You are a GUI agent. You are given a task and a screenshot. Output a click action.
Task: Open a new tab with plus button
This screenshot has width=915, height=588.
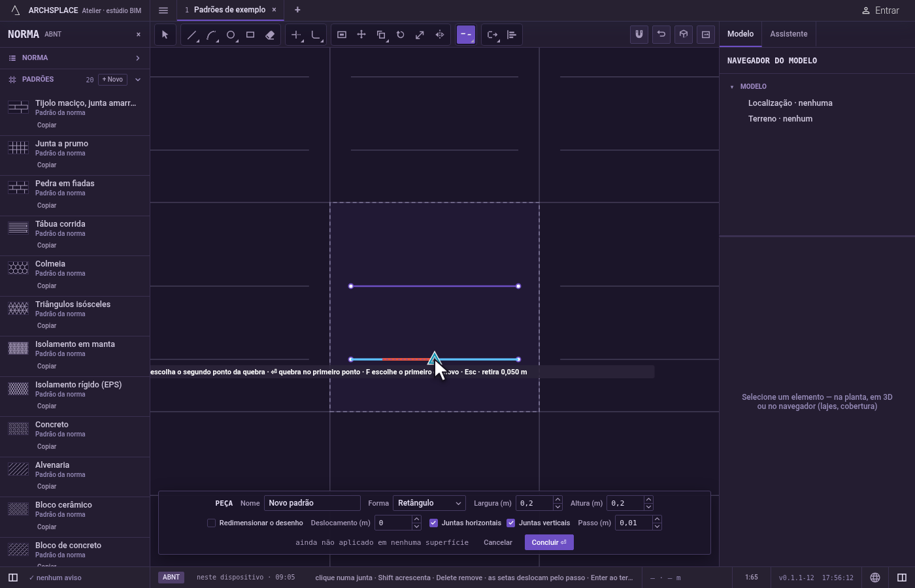(x=297, y=10)
